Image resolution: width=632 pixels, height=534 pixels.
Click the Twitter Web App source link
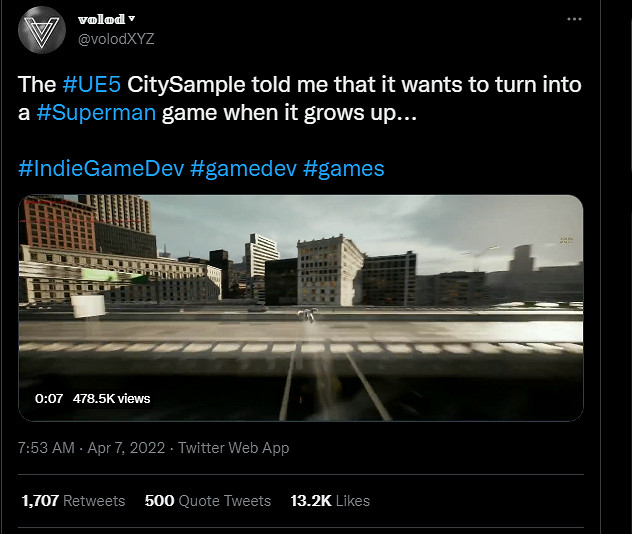point(233,448)
